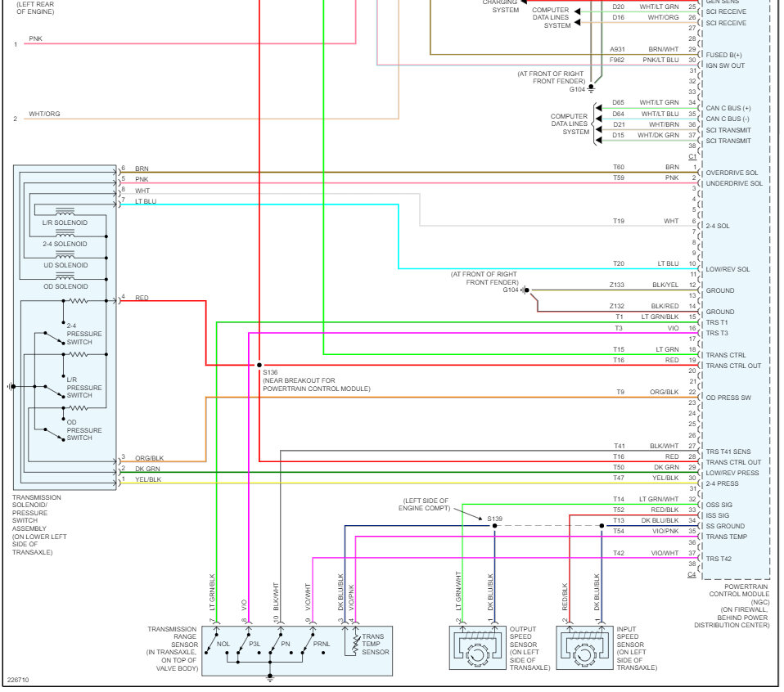Select the IGN SW OUT label

click(x=725, y=65)
